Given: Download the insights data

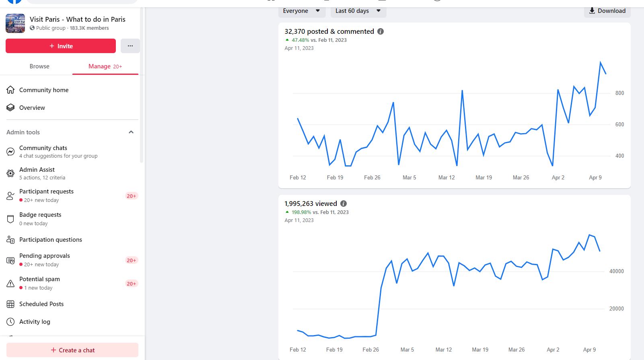Looking at the screenshot, I should pyautogui.click(x=607, y=11).
